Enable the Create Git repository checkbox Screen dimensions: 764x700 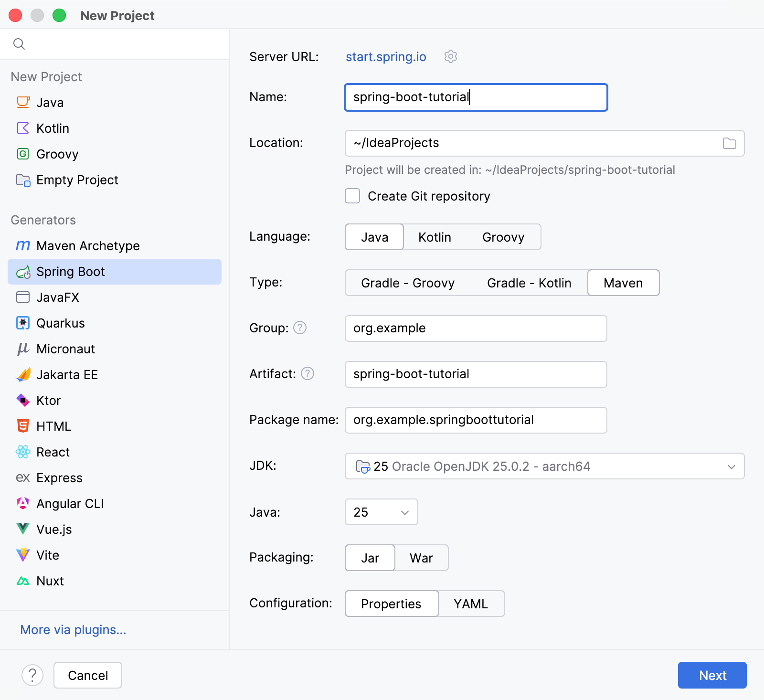352,196
